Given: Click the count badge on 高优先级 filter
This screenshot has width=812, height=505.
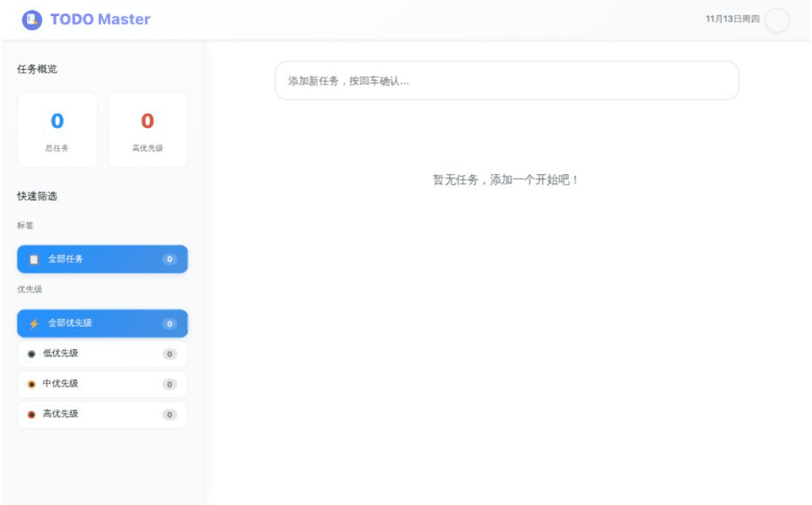Looking at the screenshot, I should tap(170, 415).
